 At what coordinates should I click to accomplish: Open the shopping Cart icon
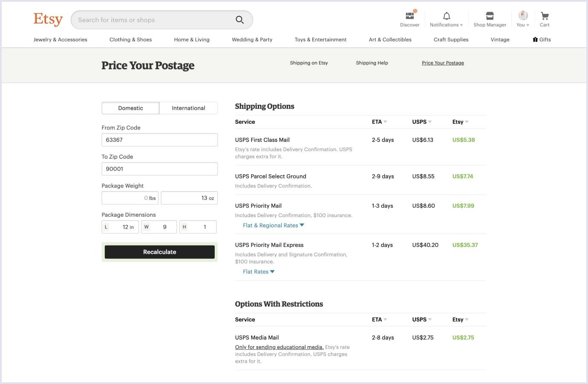click(545, 16)
